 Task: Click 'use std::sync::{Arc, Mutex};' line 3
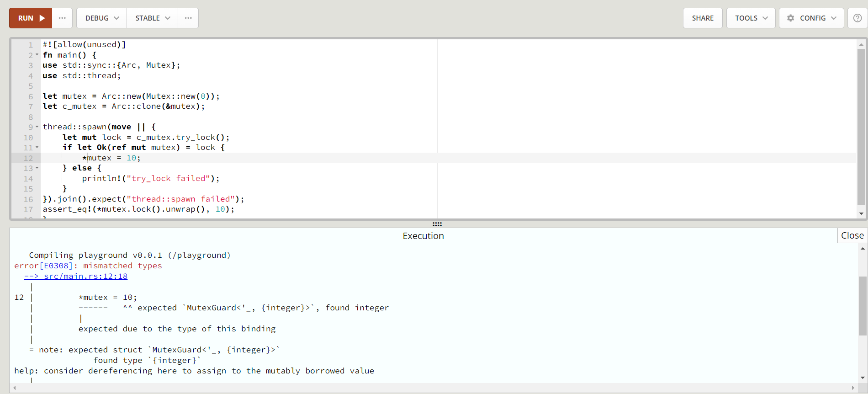pos(111,65)
